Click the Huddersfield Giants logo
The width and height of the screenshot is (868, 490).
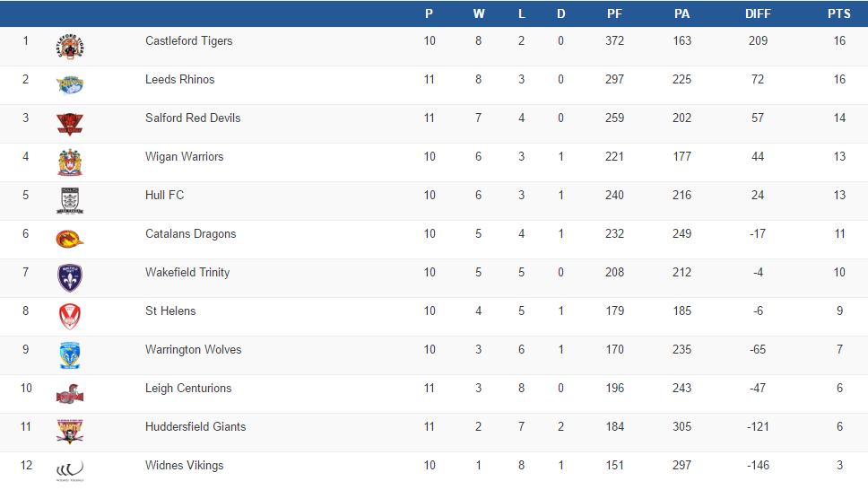70,433
